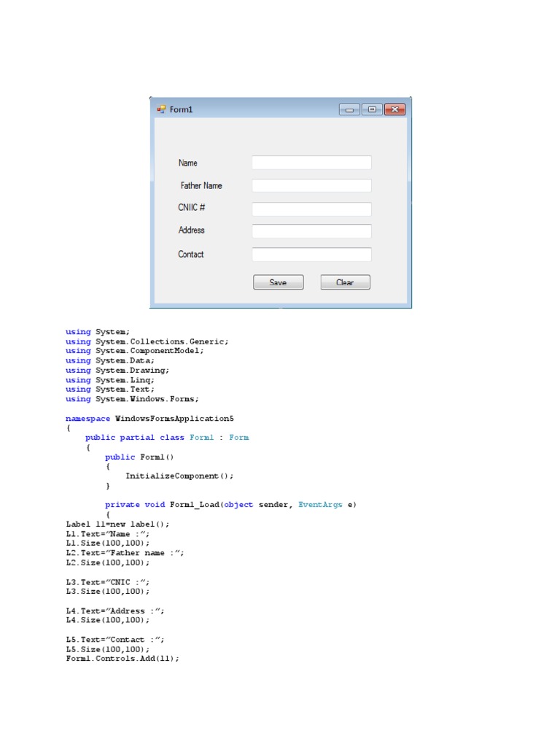Click the 'namespace WindowsFormsApplication5' line

(150, 419)
